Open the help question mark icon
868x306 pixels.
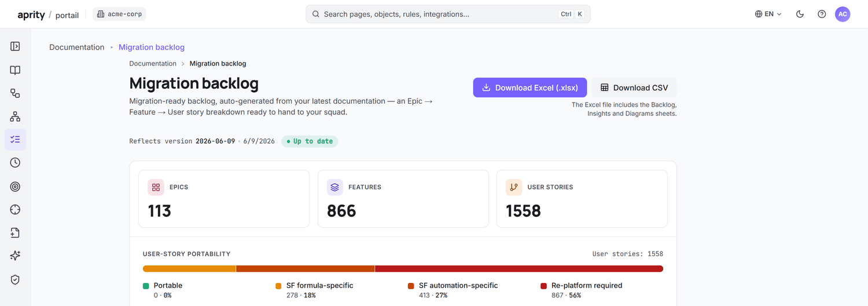tap(822, 14)
